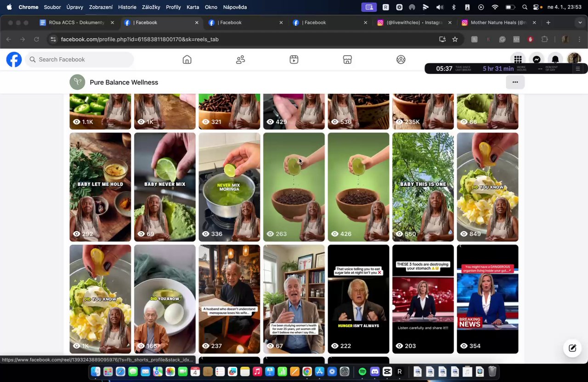Click the Pure Balance Wellness profile avatar
This screenshot has width=588, height=382.
(x=78, y=82)
